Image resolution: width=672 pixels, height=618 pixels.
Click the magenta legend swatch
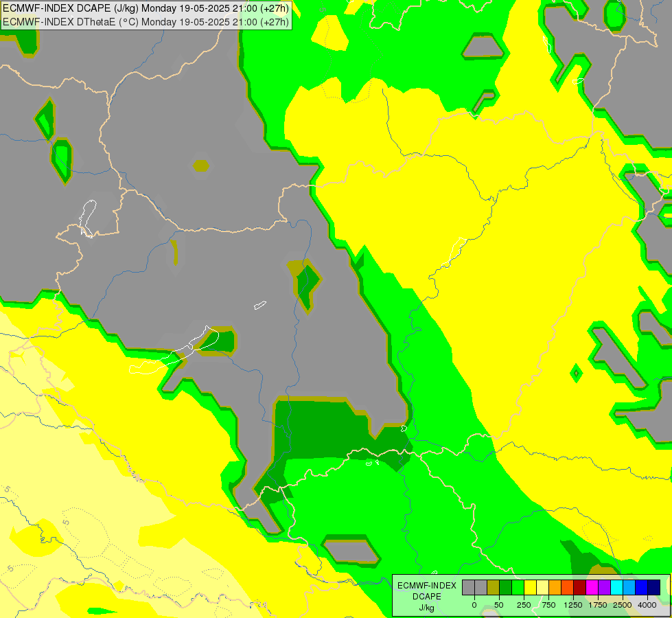point(592,588)
